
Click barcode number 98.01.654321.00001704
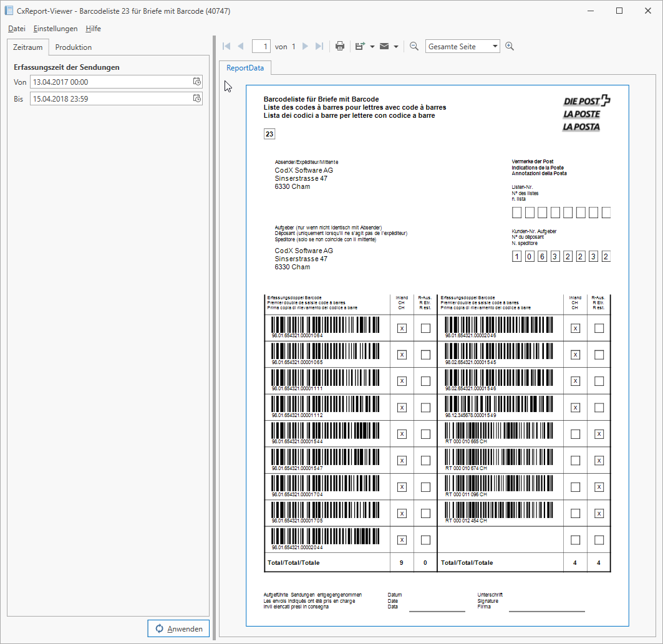click(298, 494)
